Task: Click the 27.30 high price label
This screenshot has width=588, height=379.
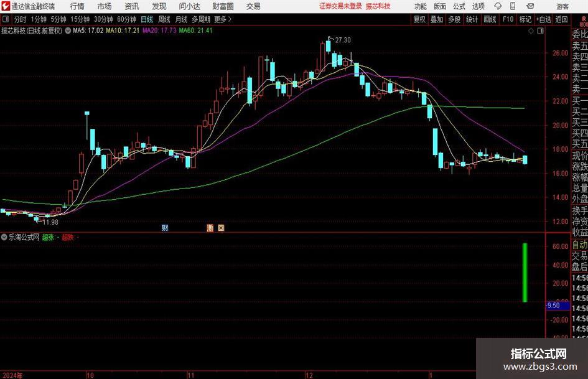Action: (343, 40)
